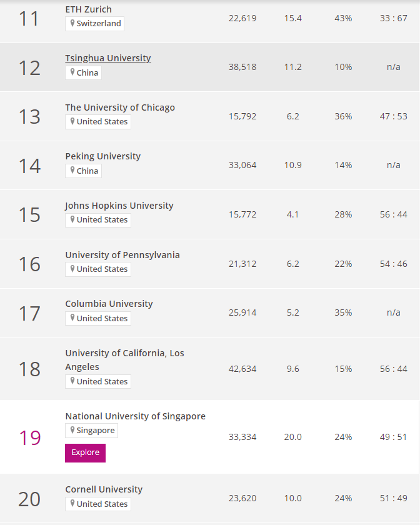Screen dimensions: 420x525
Task: Open the Tsinghua University page link
Action: (x=107, y=57)
